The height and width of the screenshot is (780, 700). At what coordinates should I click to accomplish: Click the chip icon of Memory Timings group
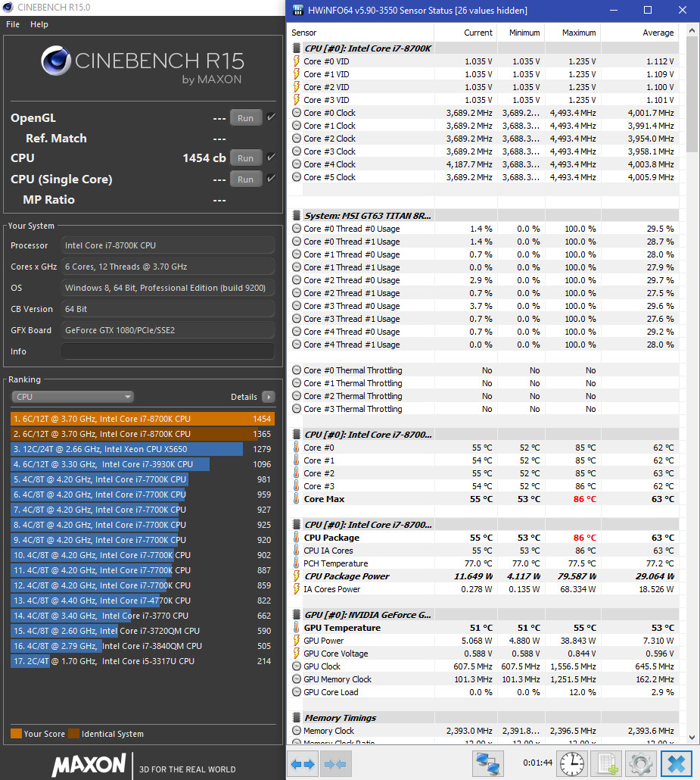coord(297,718)
